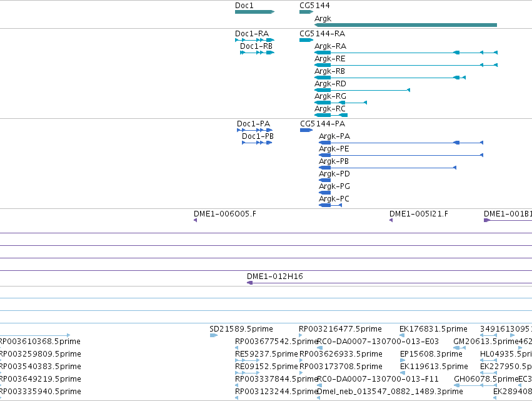This screenshot has height=401, width=532.
Task: Click the RP003335940.5prime EST label
Action: [41, 392]
